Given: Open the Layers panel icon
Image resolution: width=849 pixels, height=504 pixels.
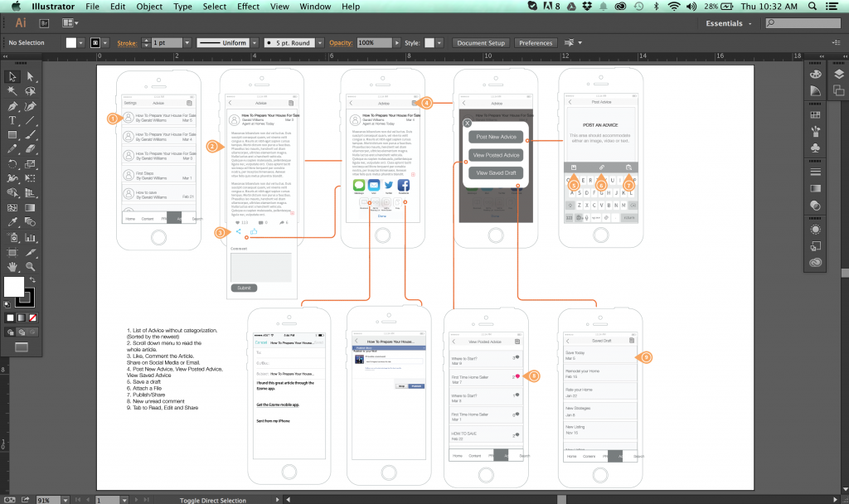Looking at the screenshot, I should (839, 74).
